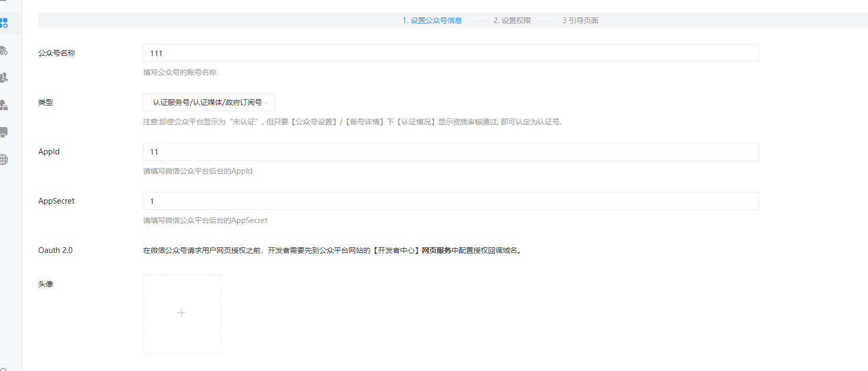Screen dimensions: 868x371
Task: Click the hint 请填写微信公众平台后台的AppSecret
Action: tap(205, 220)
